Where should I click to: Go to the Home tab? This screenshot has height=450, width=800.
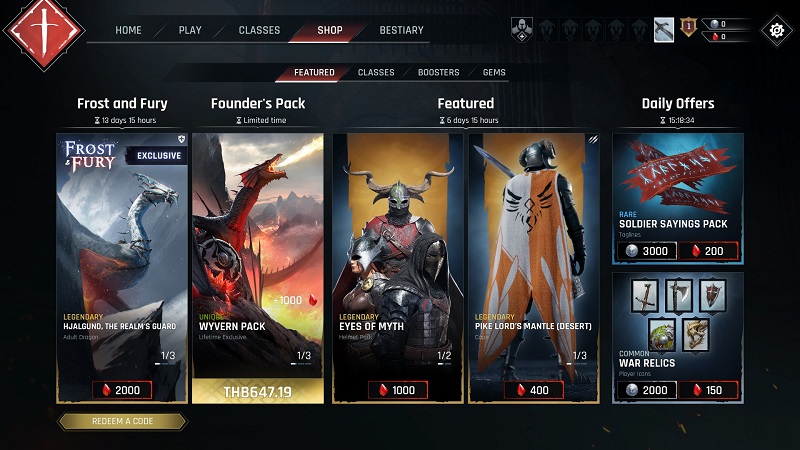tap(128, 30)
